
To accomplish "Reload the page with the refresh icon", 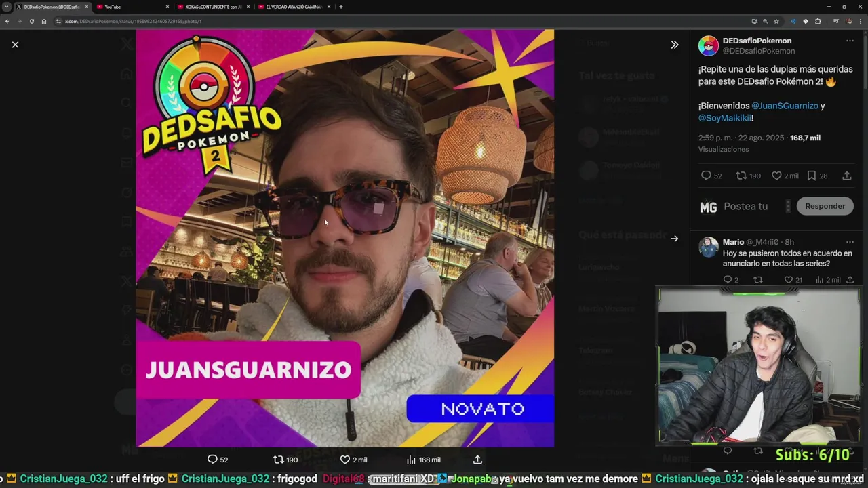I will (32, 21).
